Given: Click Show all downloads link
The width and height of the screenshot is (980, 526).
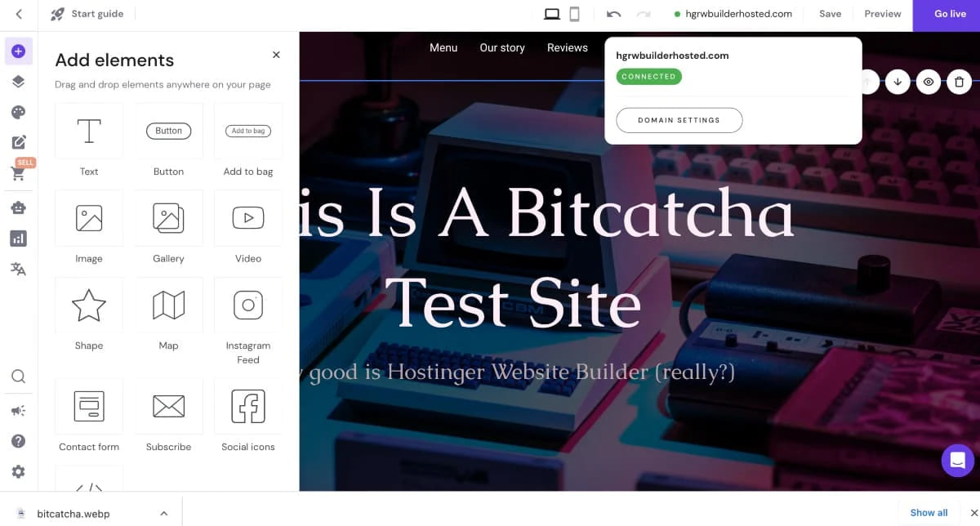Looking at the screenshot, I should pyautogui.click(x=929, y=513).
